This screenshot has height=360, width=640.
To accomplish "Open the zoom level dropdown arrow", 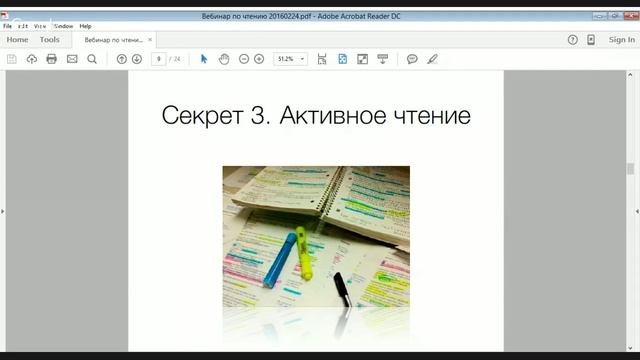I will point(302,59).
